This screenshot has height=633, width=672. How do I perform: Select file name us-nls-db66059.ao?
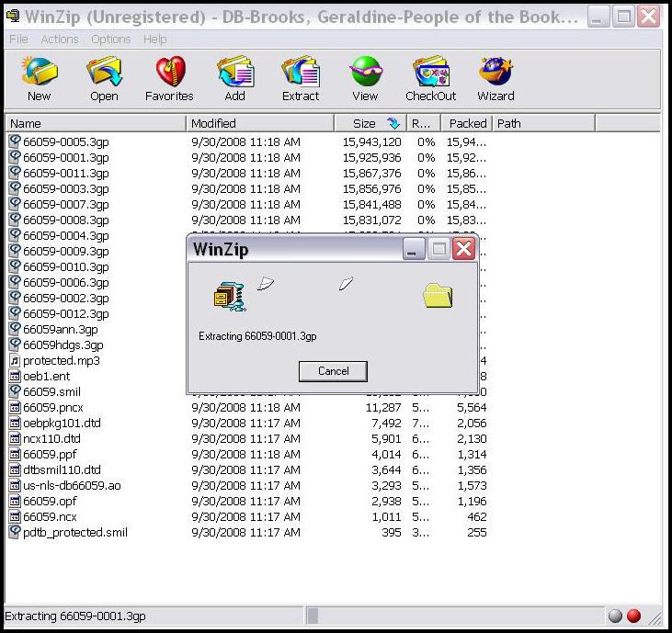pyautogui.click(x=72, y=486)
